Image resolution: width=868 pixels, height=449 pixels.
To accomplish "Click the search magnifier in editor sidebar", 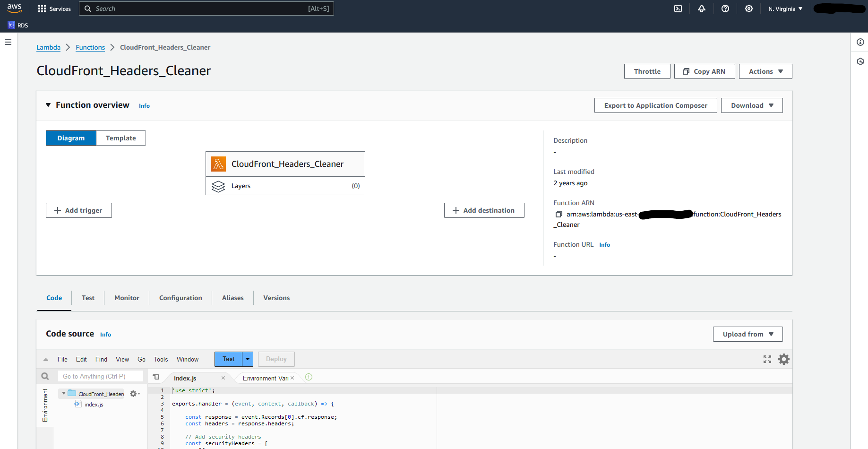I will point(45,376).
